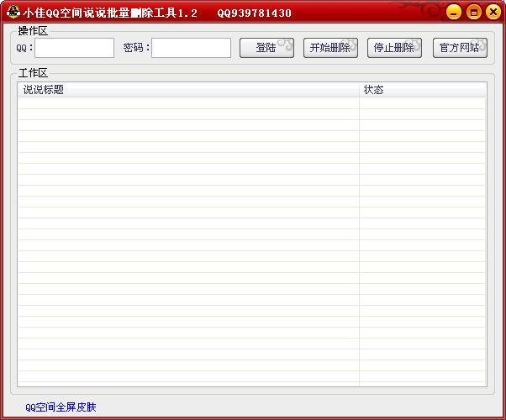
Task: Close the tool with the X button
Action: (x=493, y=13)
